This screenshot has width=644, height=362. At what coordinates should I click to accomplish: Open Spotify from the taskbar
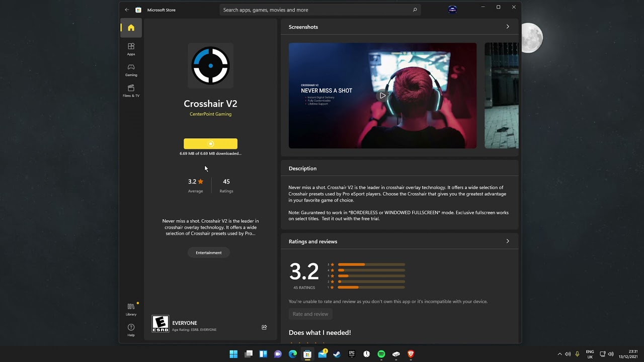point(381,354)
